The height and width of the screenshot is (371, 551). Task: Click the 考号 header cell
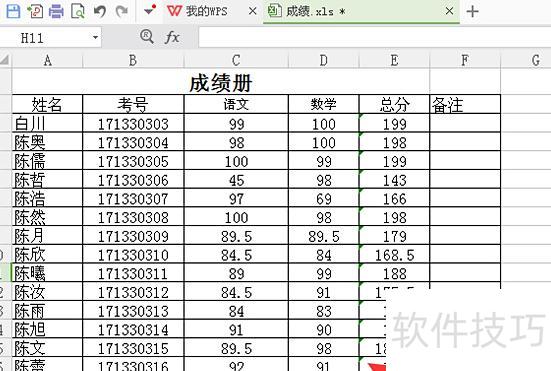click(x=133, y=104)
